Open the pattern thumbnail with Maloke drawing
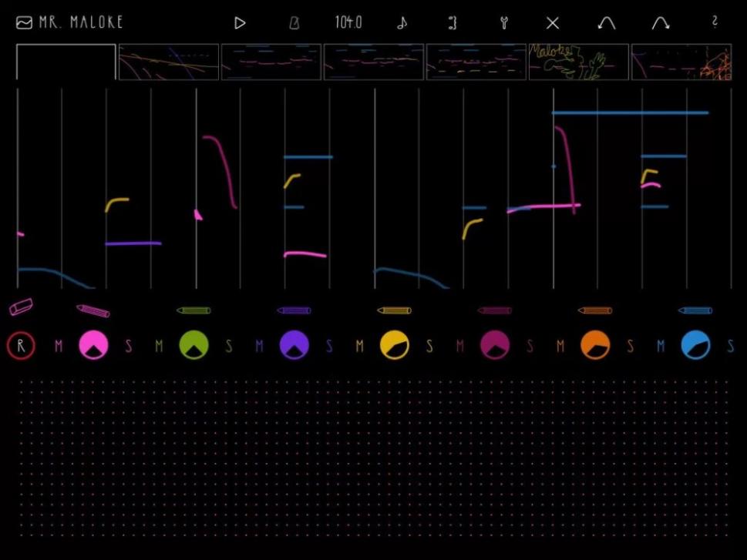The width and height of the screenshot is (747, 560). tap(578, 62)
